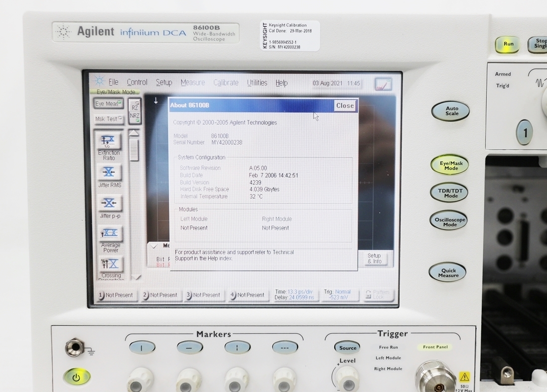
Task: Click the Agilent logo in menu bar
Action: pyautogui.click(x=100, y=81)
